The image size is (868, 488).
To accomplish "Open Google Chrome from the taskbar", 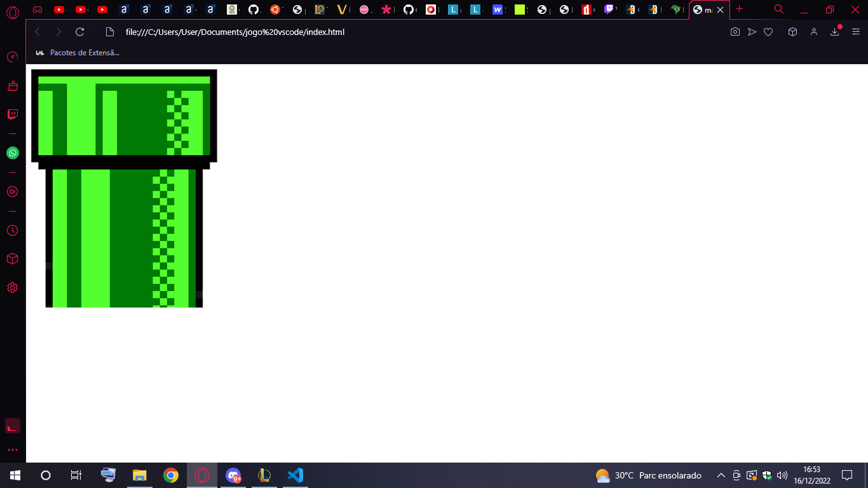I will [x=170, y=475].
